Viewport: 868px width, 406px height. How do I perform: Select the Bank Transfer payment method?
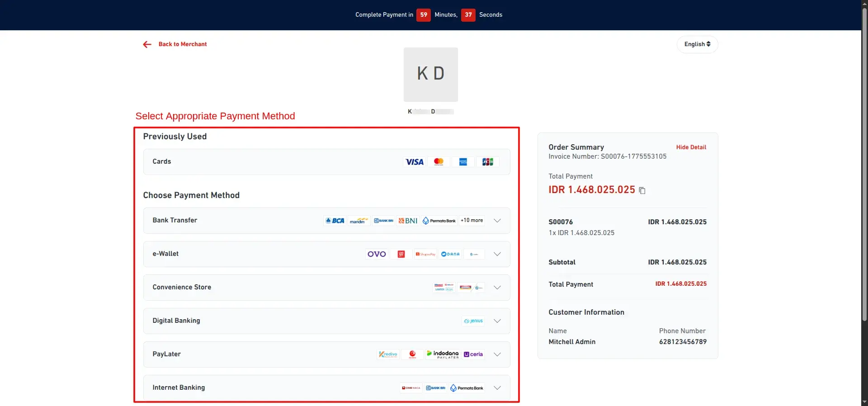[x=326, y=221]
